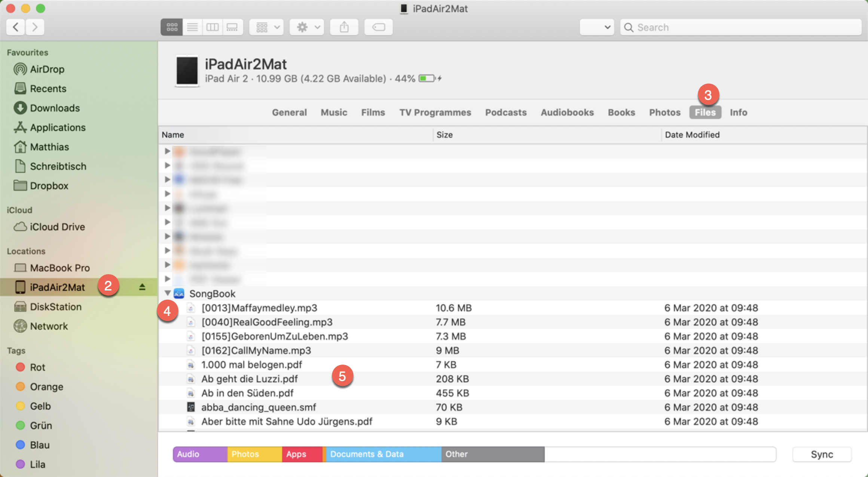Switch to the Music tab
The image size is (868, 477).
(x=334, y=112)
